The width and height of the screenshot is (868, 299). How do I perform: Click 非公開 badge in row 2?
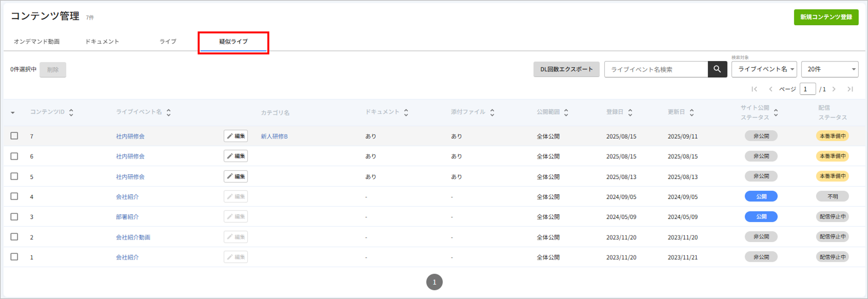point(761,237)
